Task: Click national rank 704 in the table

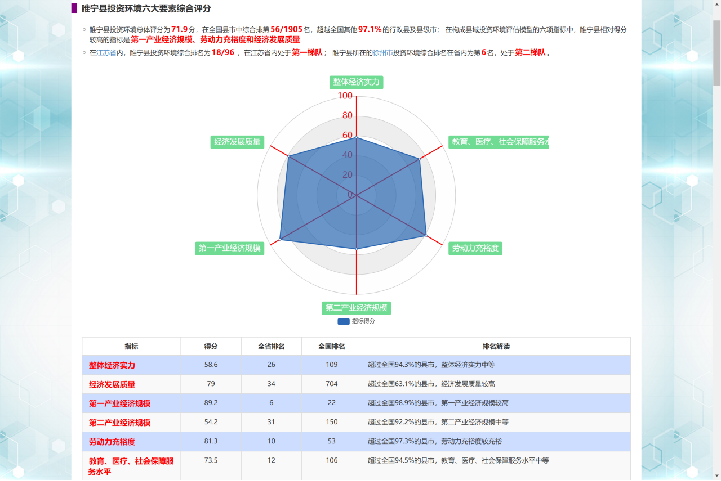Action: point(332,384)
